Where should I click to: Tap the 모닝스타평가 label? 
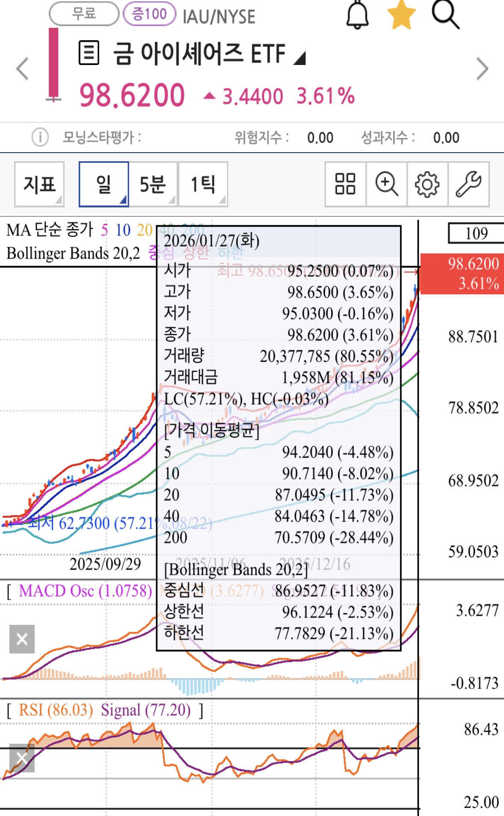click(102, 137)
